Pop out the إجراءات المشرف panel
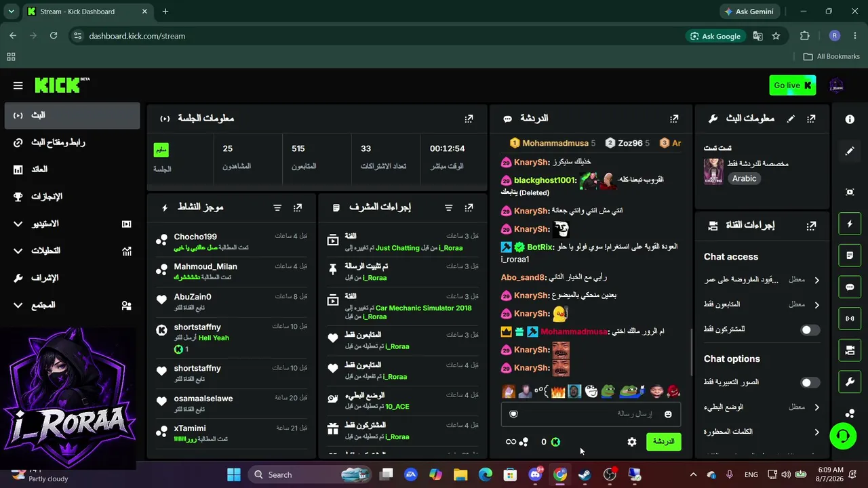Image resolution: width=868 pixels, height=488 pixels. click(x=469, y=207)
